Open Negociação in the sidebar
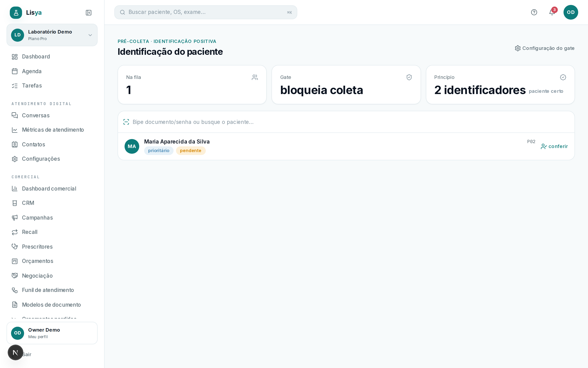588x368 pixels. point(52,276)
